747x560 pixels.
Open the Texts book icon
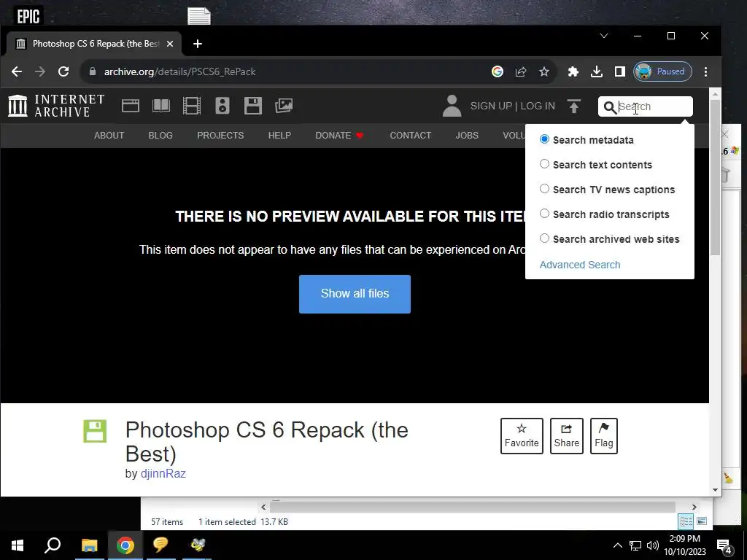(x=161, y=106)
